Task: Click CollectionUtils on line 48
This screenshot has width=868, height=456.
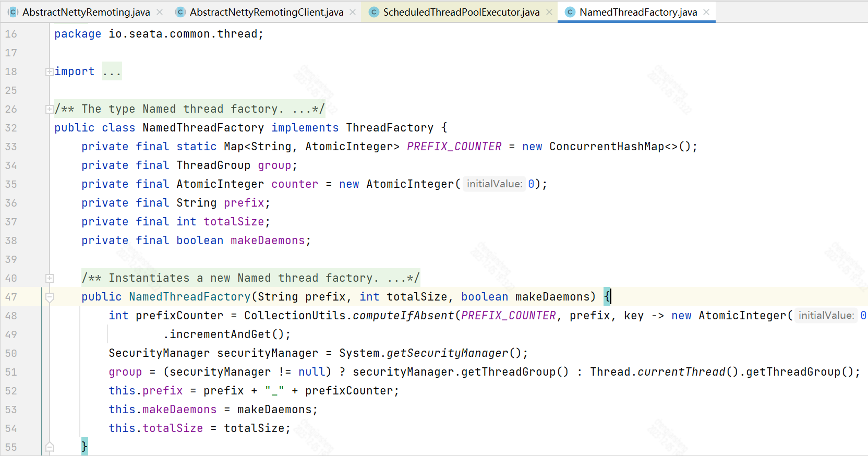Action: coord(295,316)
